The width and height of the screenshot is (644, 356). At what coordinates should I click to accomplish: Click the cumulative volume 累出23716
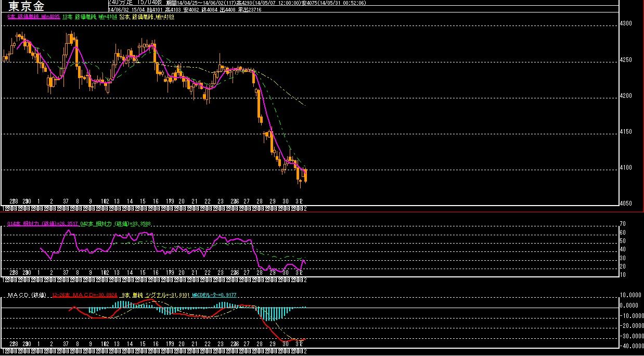tap(250, 9)
